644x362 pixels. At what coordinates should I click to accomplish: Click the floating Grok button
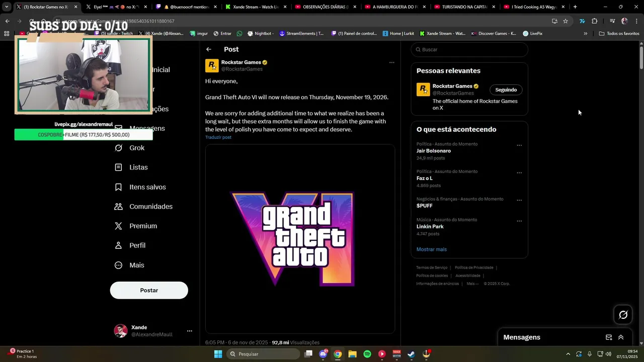(623, 315)
